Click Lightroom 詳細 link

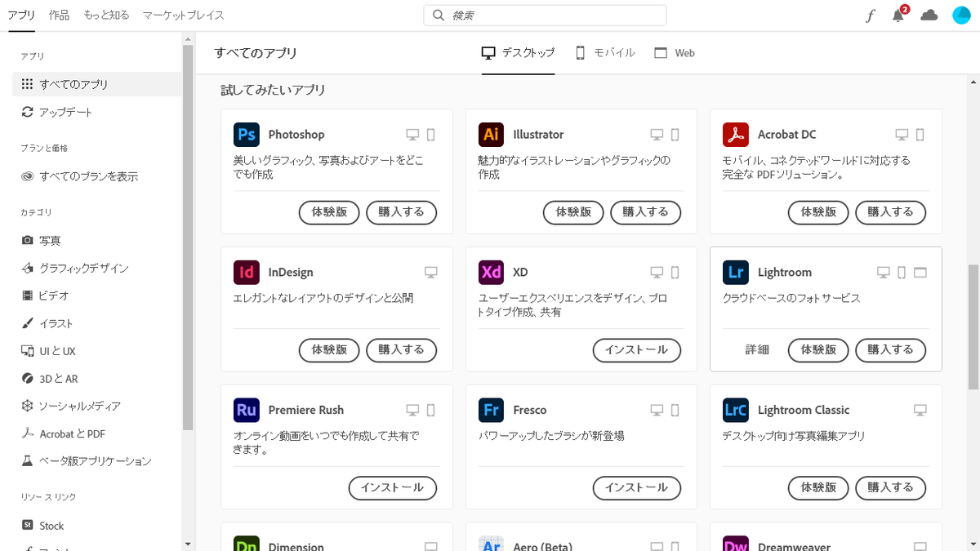pos(757,350)
